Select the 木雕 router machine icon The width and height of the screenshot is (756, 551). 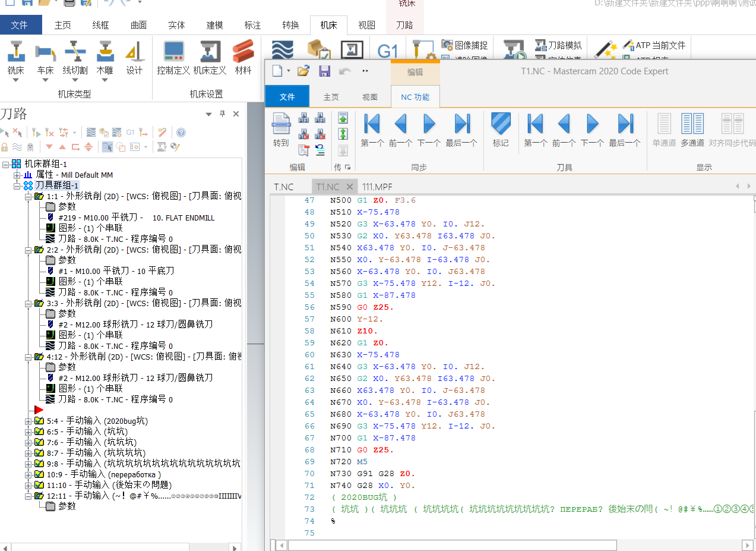coord(105,52)
